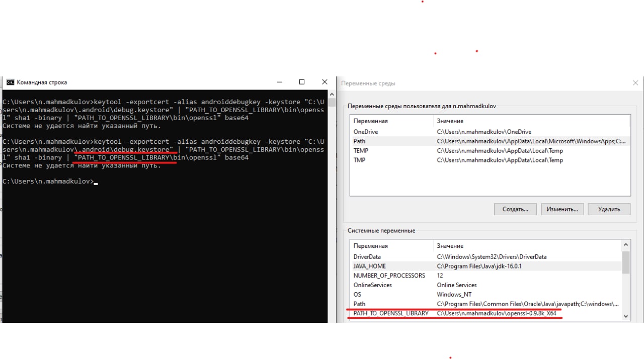Click the Изменить... button for user variables
This screenshot has width=644, height=359.
point(562,209)
